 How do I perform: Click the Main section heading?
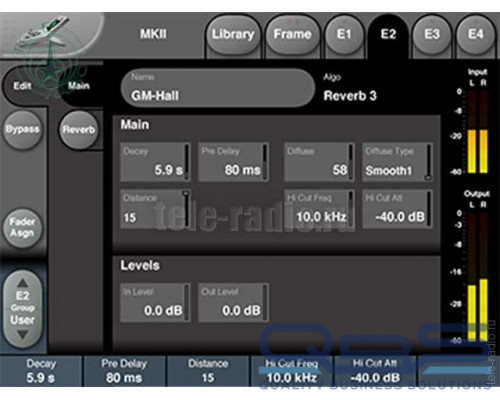[135, 125]
